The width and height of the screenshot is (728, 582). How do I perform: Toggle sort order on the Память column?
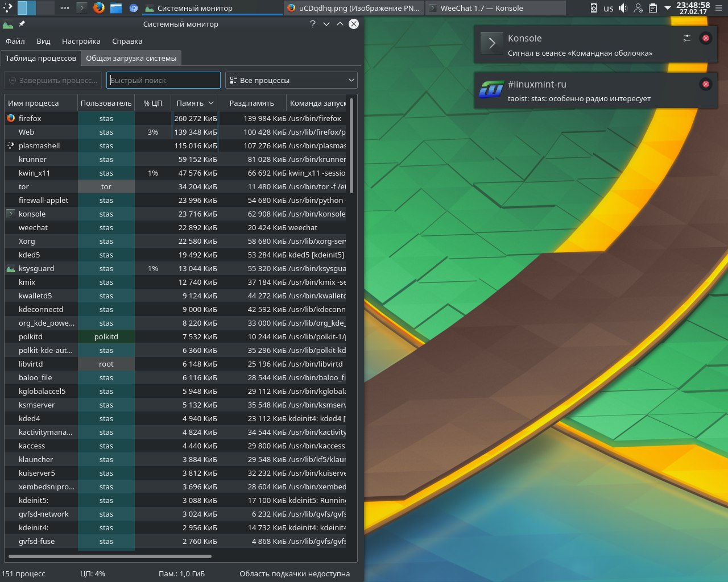(195, 103)
